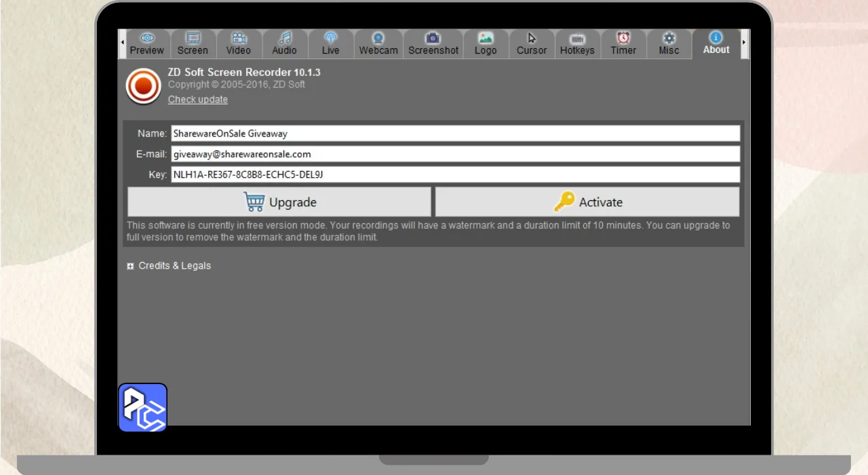Viewport: 868px width, 475px height.
Task: Open the Preview tab
Action: [x=147, y=43]
